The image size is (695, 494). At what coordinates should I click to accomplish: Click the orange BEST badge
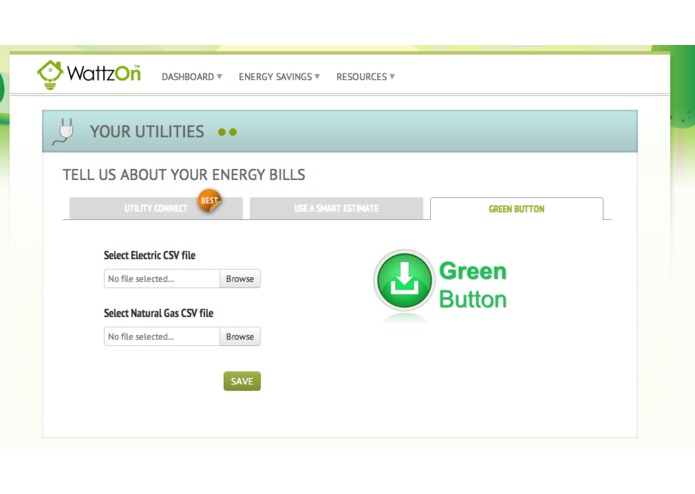coord(209,200)
